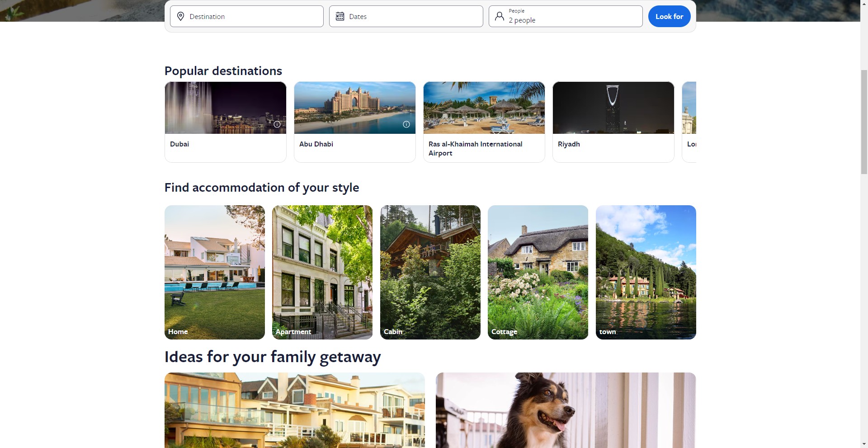The height and width of the screenshot is (448, 868).
Task: Select the Home accommodation style tile
Action: (x=215, y=272)
